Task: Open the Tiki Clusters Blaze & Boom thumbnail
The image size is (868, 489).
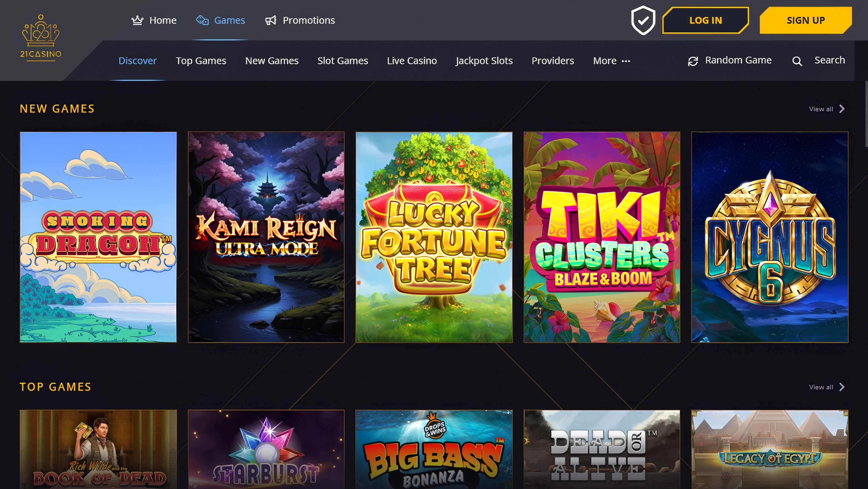Action: (x=602, y=237)
